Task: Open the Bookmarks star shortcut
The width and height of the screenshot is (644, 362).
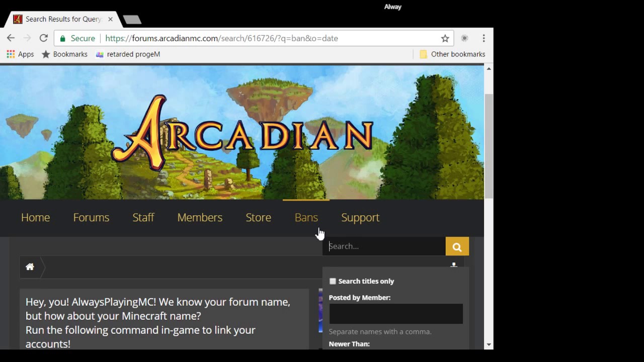Action: (x=64, y=54)
